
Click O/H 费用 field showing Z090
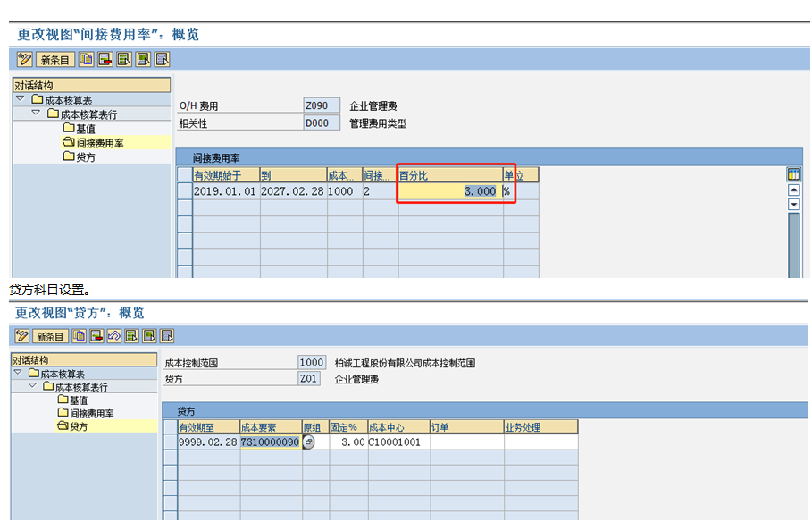[x=322, y=105]
